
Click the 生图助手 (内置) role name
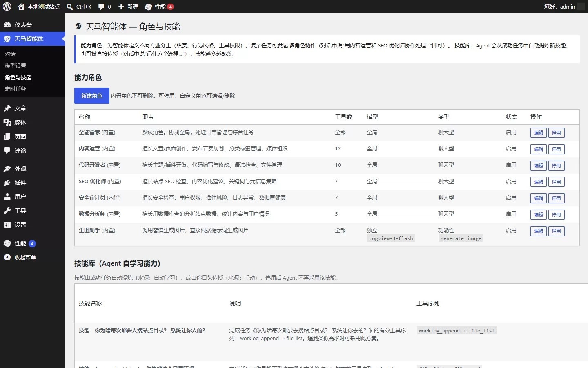pos(97,230)
